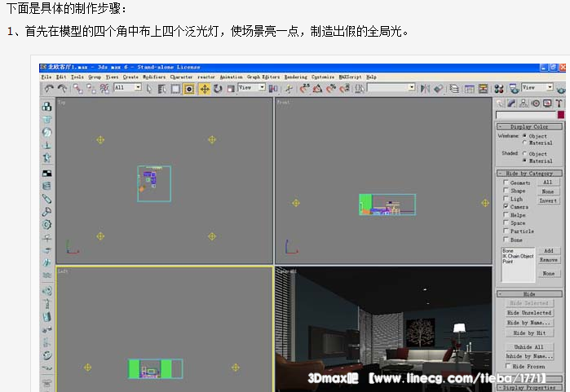Open the Render Scene teapot icon
This screenshot has width=570, height=392.
[x=514, y=89]
